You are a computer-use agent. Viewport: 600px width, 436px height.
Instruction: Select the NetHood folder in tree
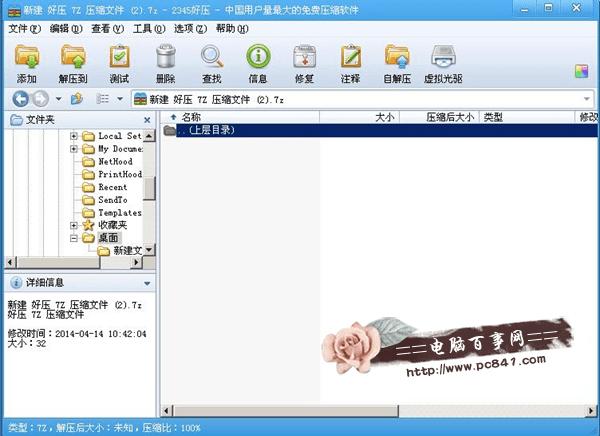[115, 162]
